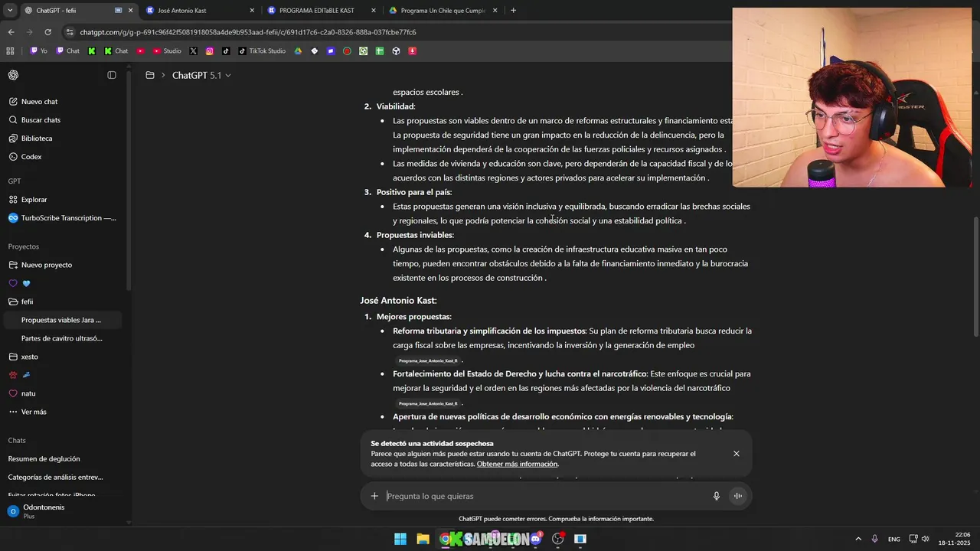Screen dimensions: 980x551
Task: Open Chrome from the taskbar
Action: tap(445, 539)
